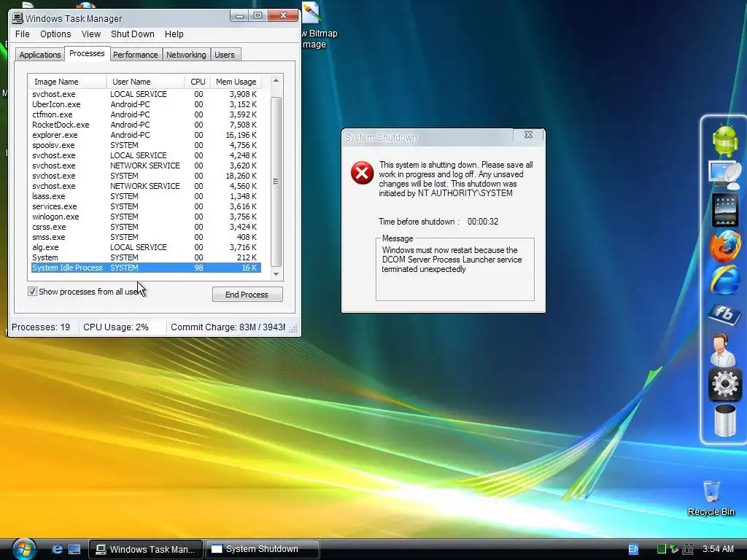
Task: Select the RocketDock.exe process row
Action: pyautogui.click(x=146, y=125)
